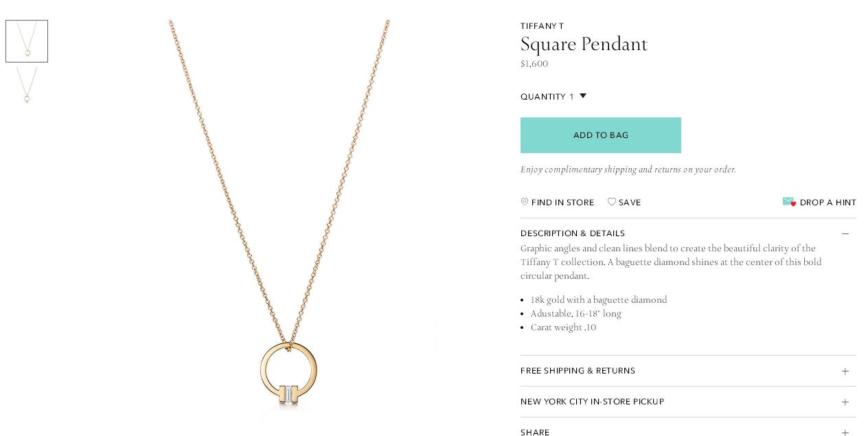
Task: Select the first necklace thumbnail
Action: (x=27, y=41)
